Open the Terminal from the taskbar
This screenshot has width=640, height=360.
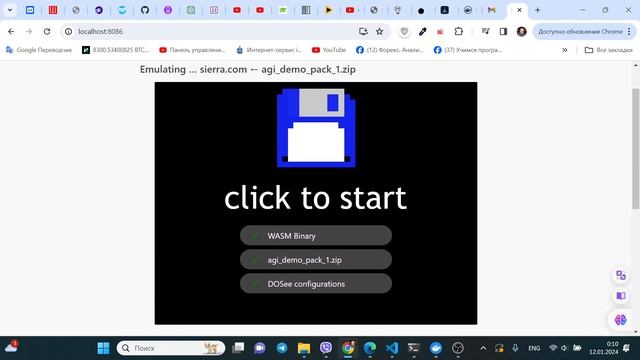coord(414,348)
